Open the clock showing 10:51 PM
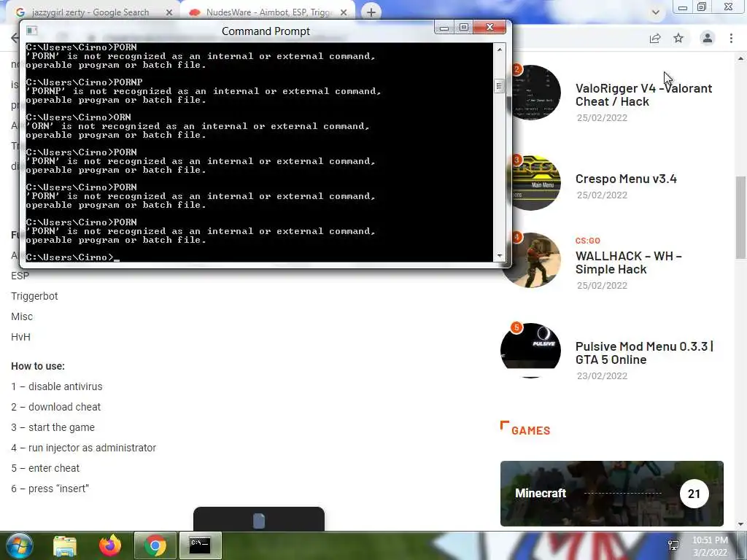The image size is (747, 560). pos(710,546)
